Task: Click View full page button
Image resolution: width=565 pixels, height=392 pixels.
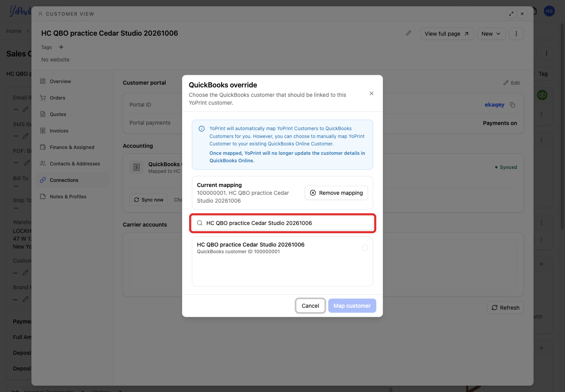Action: pos(447,34)
